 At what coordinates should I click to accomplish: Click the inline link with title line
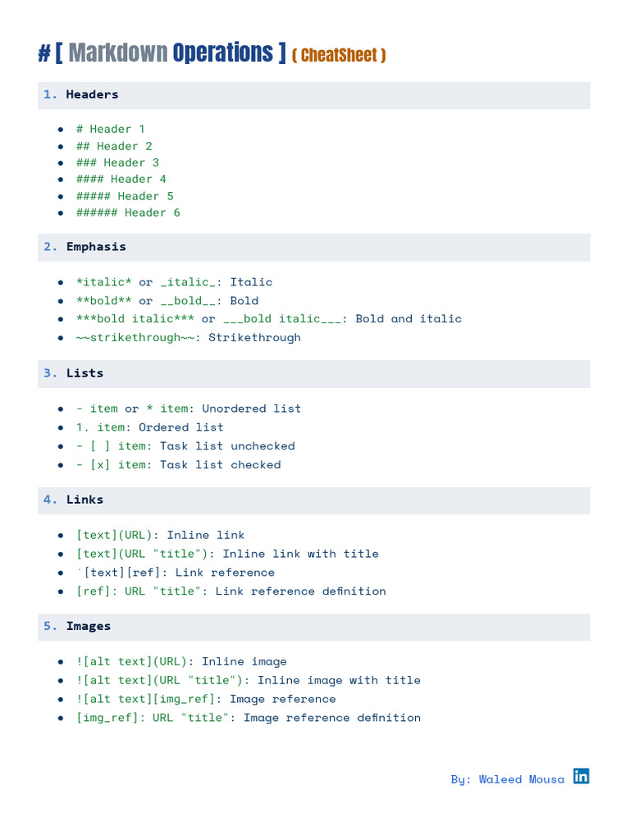coord(227,554)
